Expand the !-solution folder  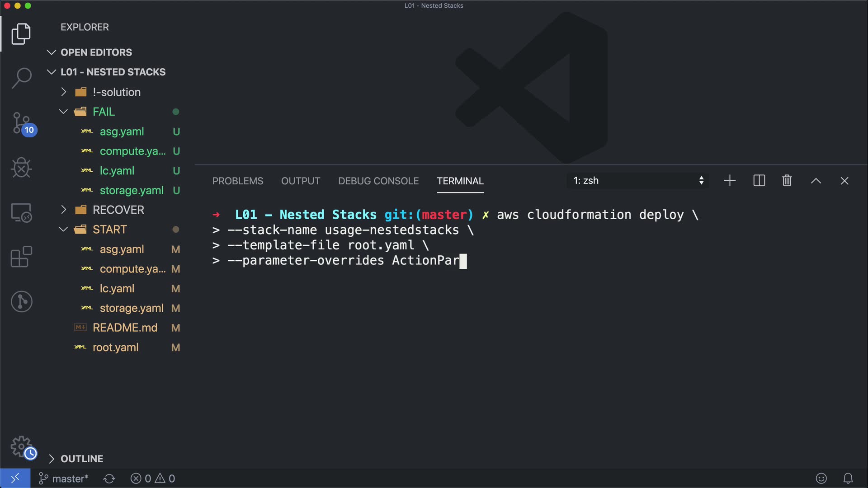(x=117, y=92)
